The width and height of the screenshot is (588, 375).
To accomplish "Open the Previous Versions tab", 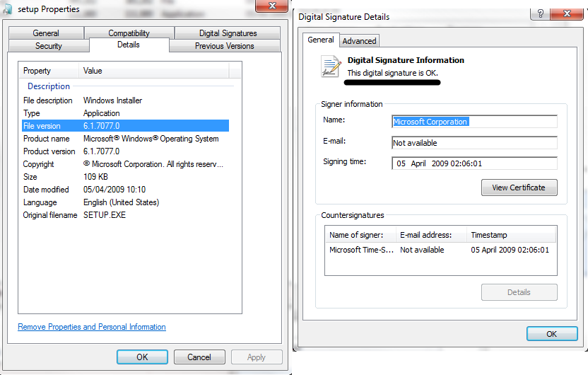I will coord(224,46).
